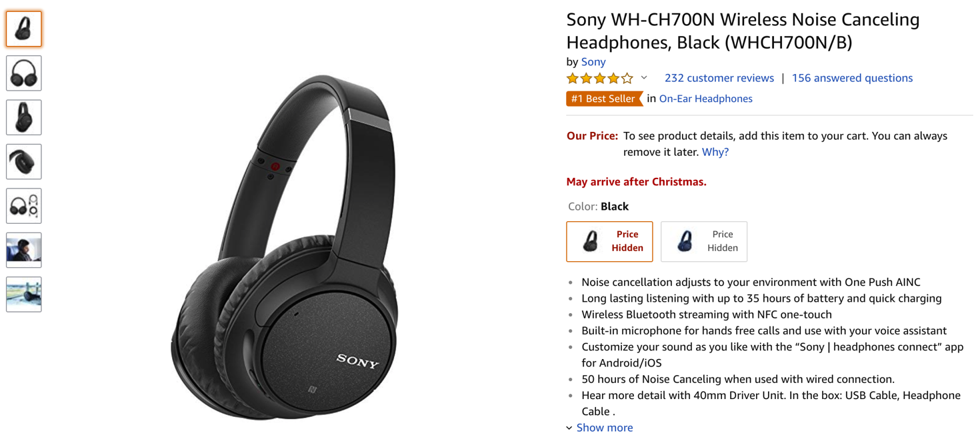Click the star rating icons
Screen dimensions: 980x445
(x=599, y=79)
